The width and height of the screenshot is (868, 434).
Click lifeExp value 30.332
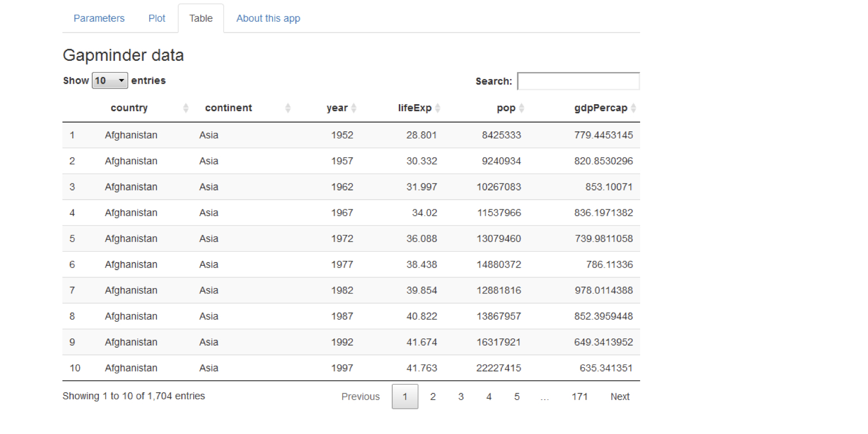pos(422,161)
